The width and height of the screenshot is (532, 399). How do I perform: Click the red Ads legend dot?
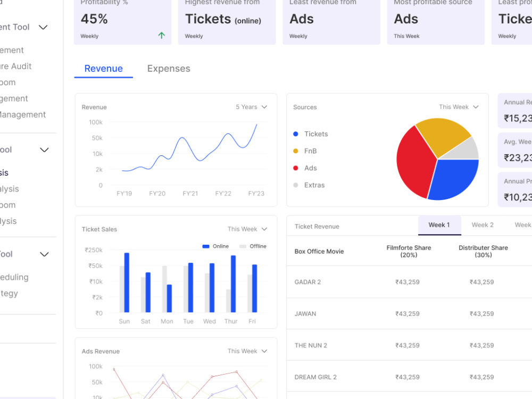pos(295,168)
